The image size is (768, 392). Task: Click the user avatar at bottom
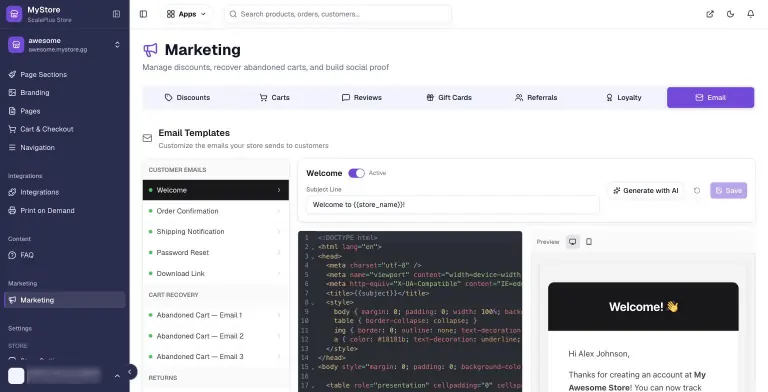click(16, 376)
